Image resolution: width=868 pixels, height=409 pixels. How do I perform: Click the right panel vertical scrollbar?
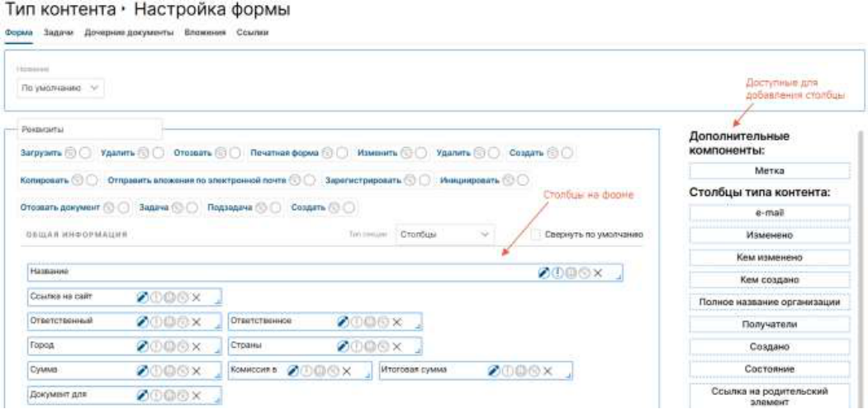(860, 269)
